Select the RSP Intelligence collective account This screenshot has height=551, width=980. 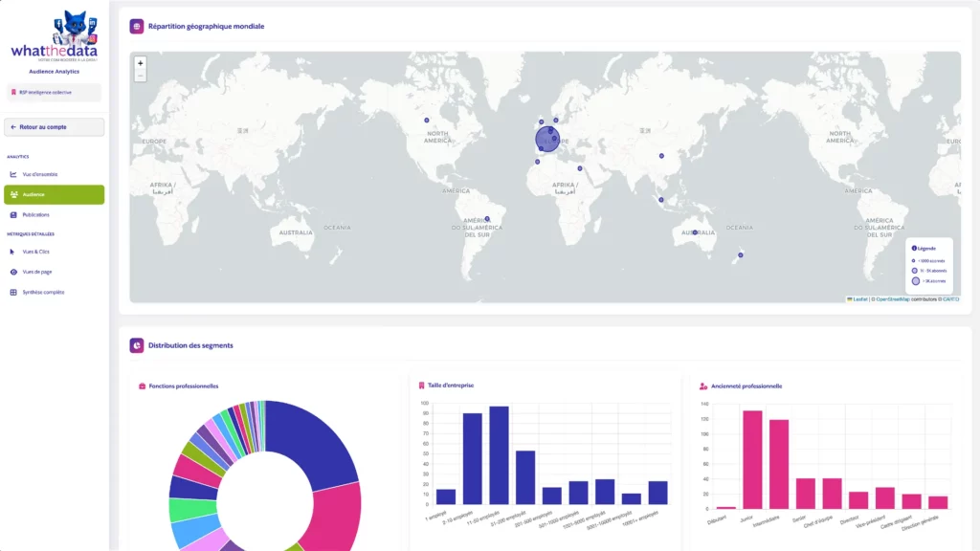(54, 93)
